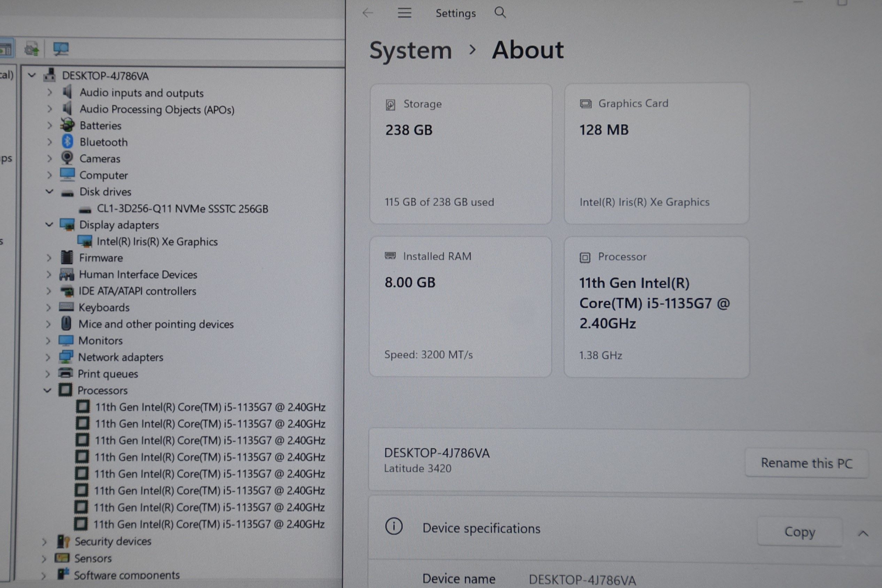This screenshot has width=882, height=588.
Task: Select the Cameras webcam icon
Action: tap(67, 158)
